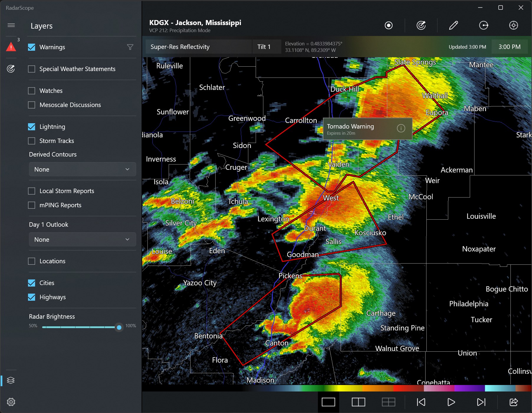Viewport: 532px width, 413px height.
Task: Open the Day 1 Outlook dropdown
Action: [x=82, y=239]
